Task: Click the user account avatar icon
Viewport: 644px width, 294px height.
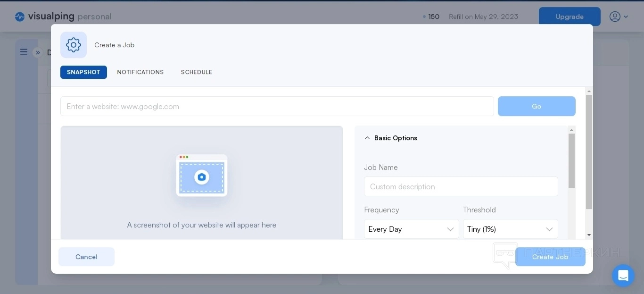Action: 615,17
